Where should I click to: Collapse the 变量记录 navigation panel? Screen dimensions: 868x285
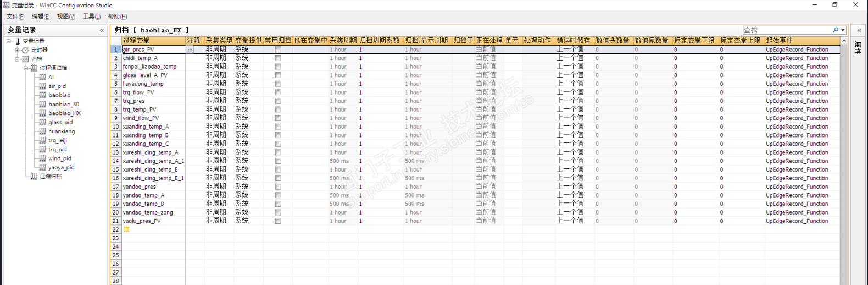[x=102, y=30]
